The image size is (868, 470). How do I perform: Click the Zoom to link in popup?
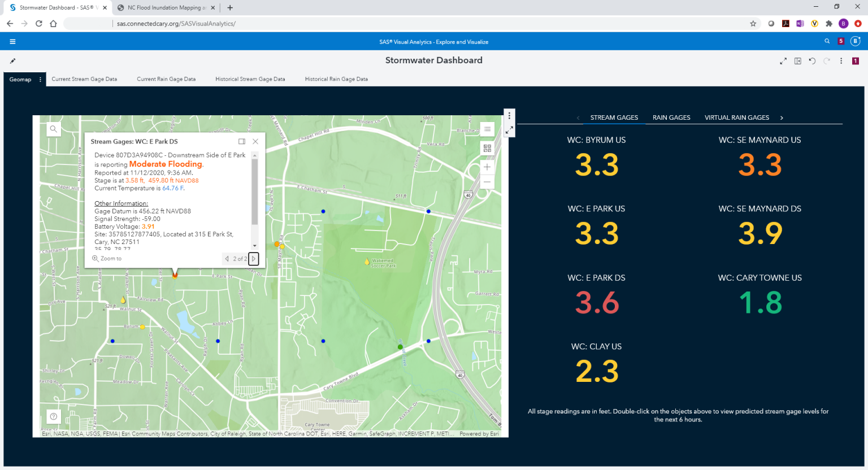click(x=107, y=258)
